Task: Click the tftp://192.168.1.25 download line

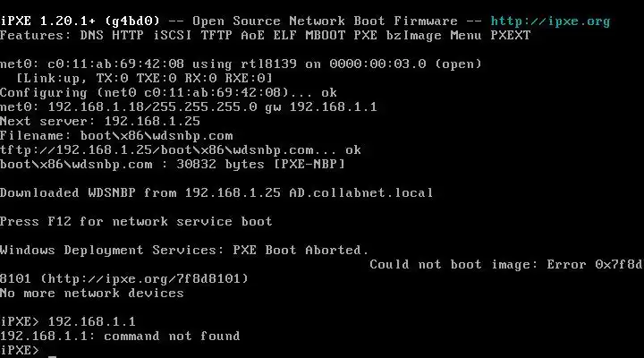Action: [x=179, y=149]
